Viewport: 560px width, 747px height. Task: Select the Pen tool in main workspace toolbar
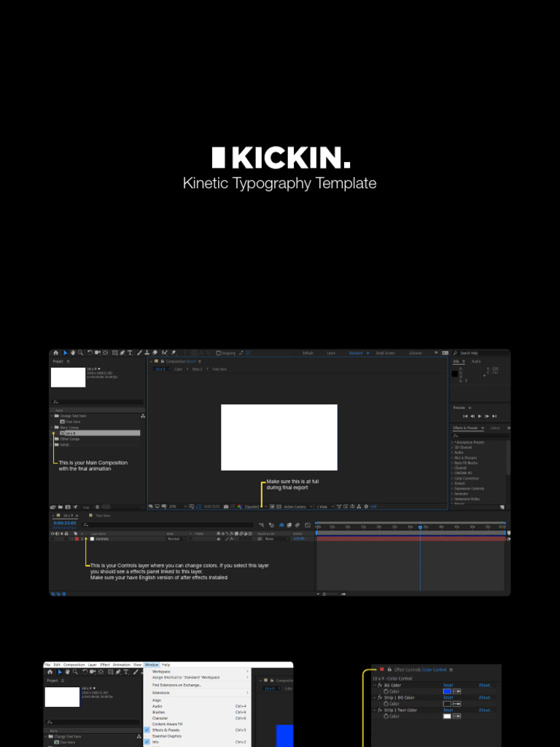click(122, 353)
